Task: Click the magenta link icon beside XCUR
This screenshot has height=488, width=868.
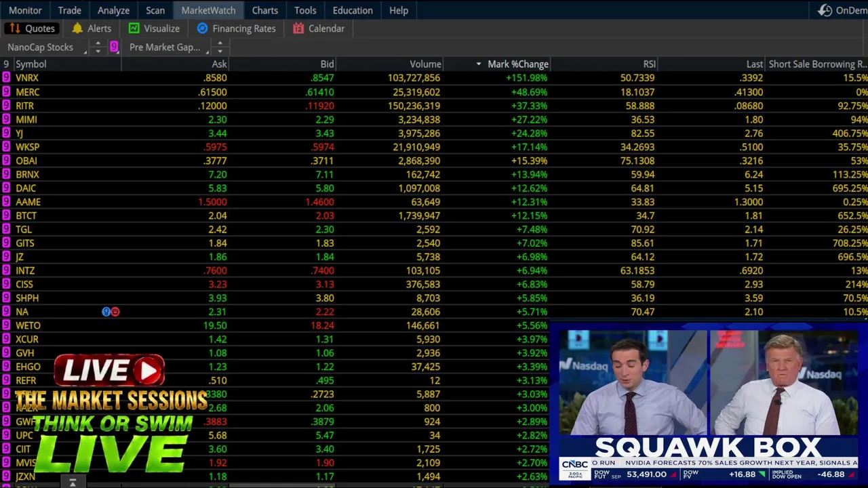Action: [6, 339]
